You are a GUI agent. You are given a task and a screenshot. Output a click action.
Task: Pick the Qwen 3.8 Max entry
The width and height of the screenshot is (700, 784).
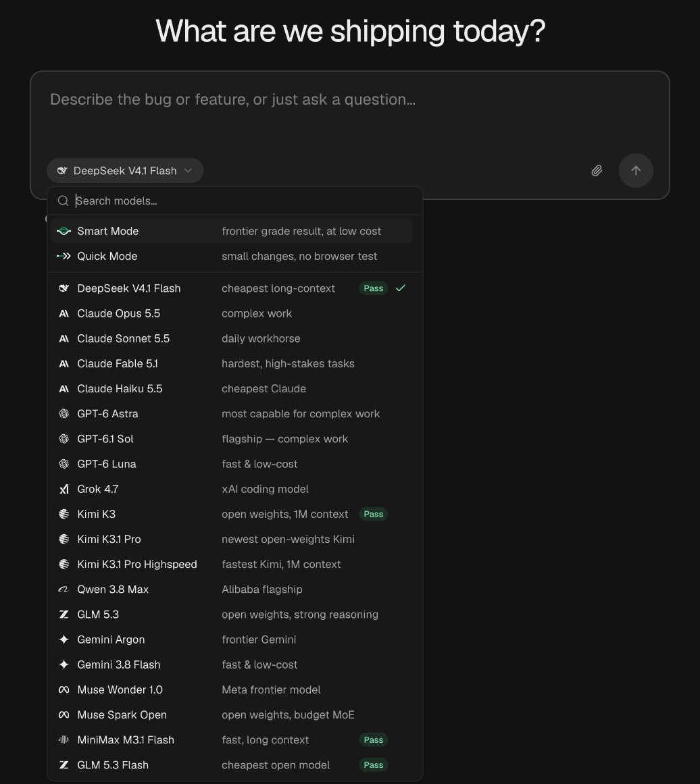tap(232, 590)
